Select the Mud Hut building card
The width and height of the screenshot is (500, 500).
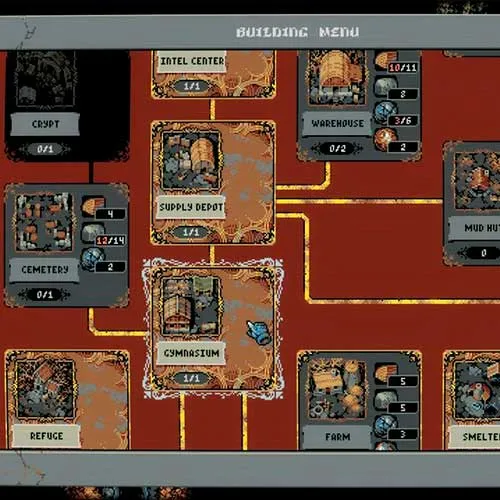(x=472, y=203)
